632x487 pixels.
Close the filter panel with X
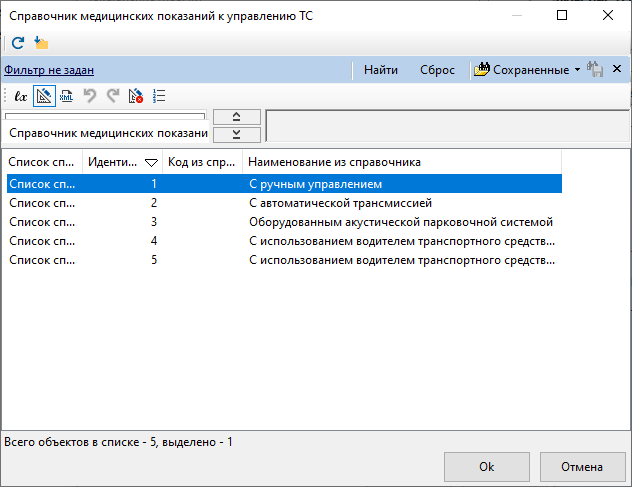(x=617, y=69)
